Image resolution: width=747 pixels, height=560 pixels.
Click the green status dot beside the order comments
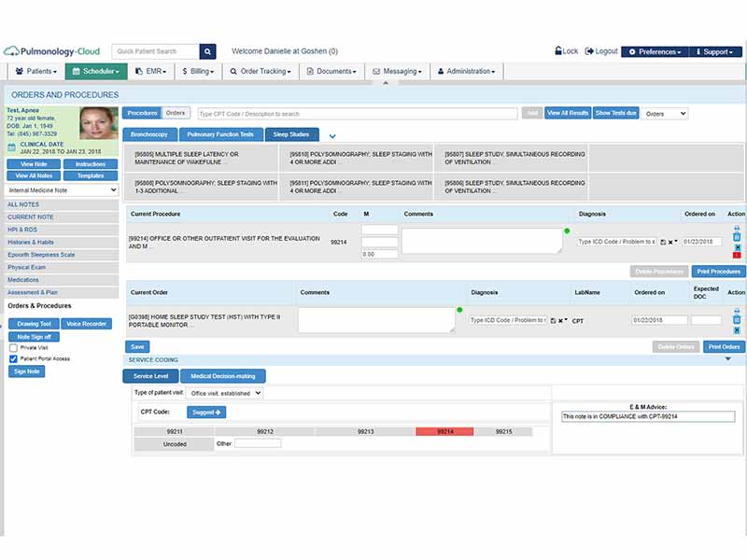pyautogui.click(x=459, y=310)
